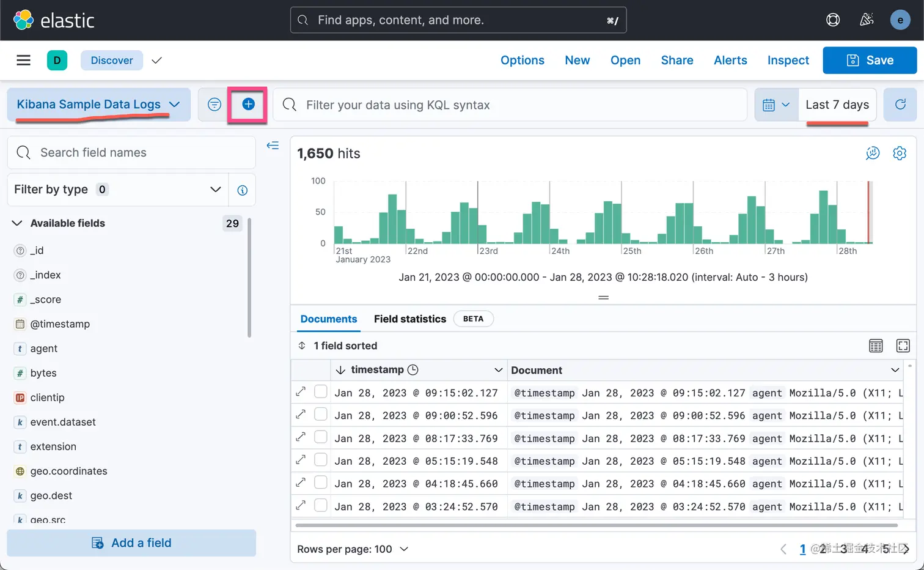The width and height of the screenshot is (924, 570).
Task: Click the KQL query input box
Action: (x=510, y=105)
